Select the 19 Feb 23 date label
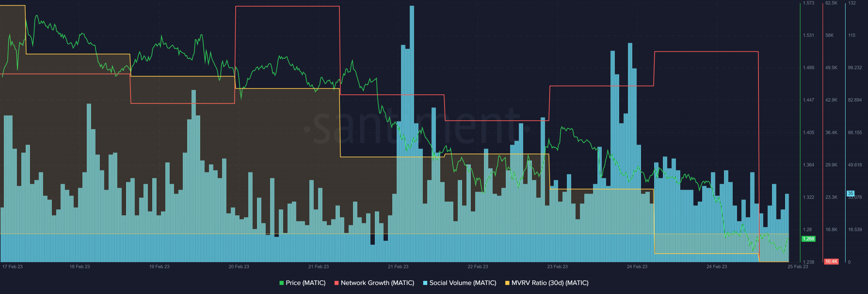The image size is (868, 294). pyautogui.click(x=159, y=267)
